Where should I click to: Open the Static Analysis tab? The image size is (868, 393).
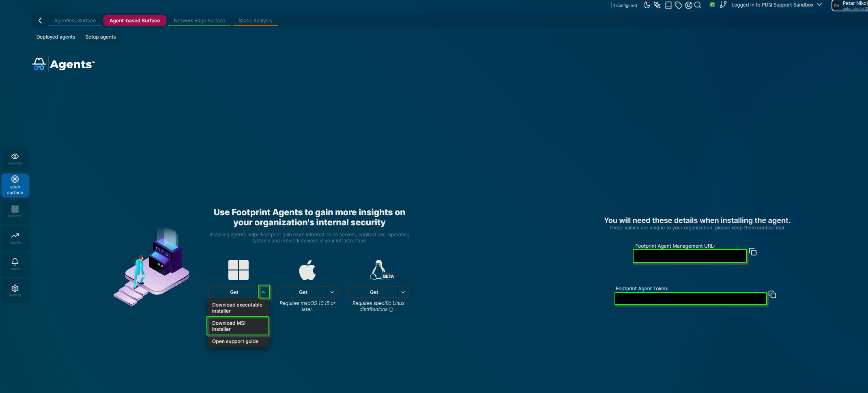click(256, 21)
